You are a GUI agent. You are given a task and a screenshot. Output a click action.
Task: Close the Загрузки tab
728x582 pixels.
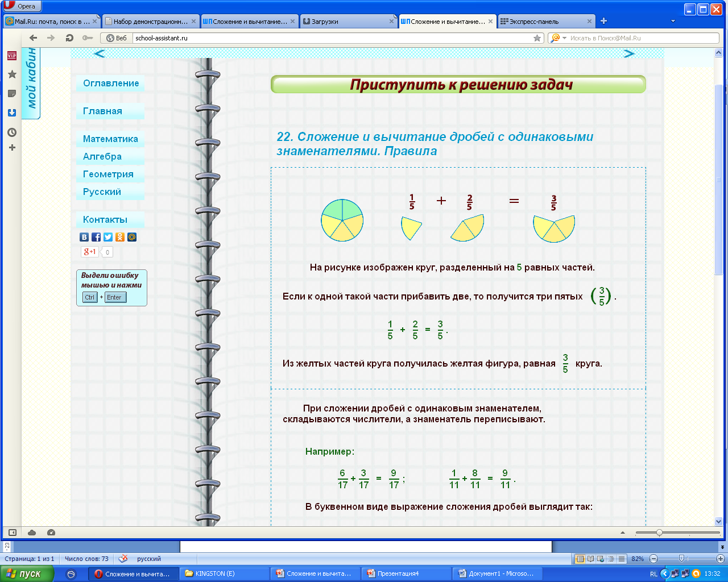[x=391, y=22]
